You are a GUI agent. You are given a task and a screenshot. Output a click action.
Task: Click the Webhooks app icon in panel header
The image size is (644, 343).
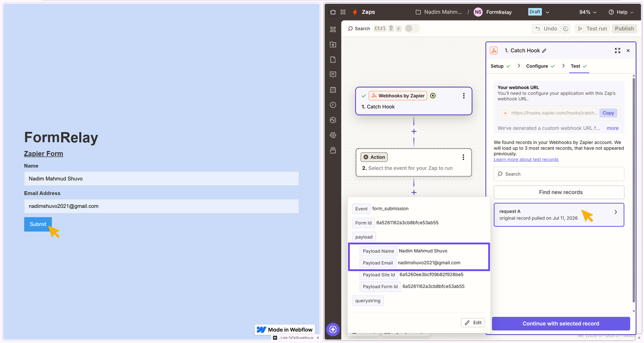coord(494,51)
